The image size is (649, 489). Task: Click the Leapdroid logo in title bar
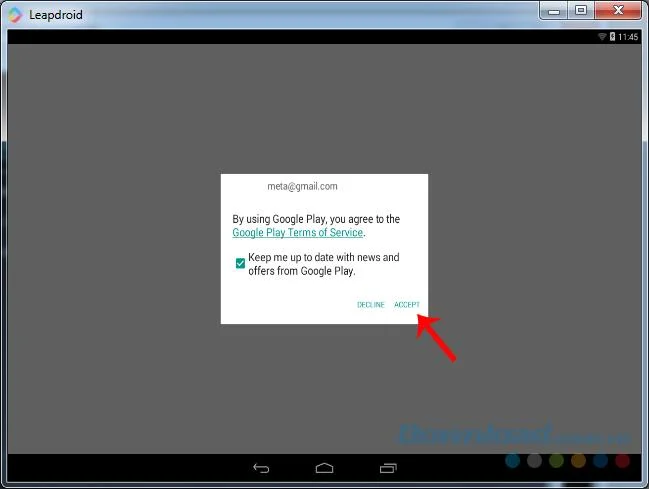[15, 15]
